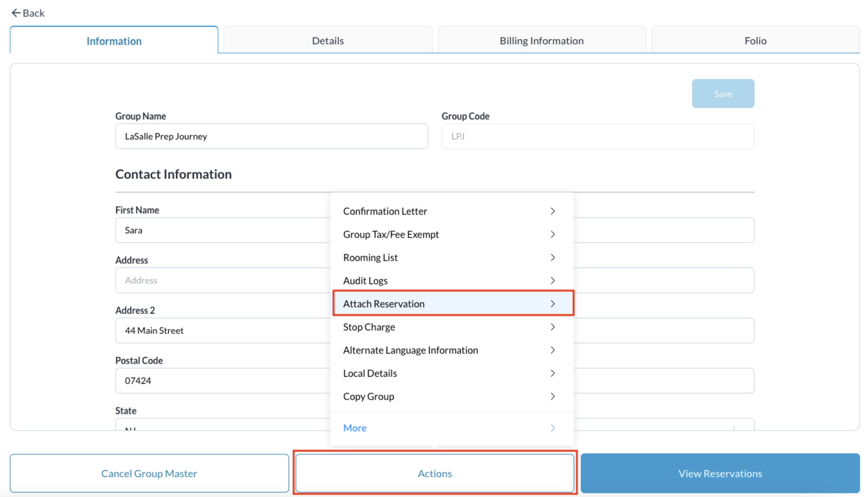The width and height of the screenshot is (868, 497).
Task: Switch to the Details tab
Action: pos(327,41)
